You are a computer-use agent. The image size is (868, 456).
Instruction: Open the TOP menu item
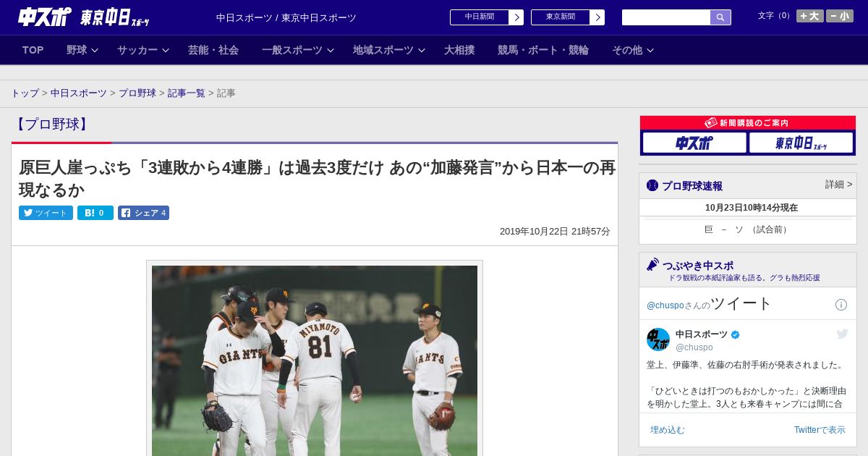tap(33, 50)
